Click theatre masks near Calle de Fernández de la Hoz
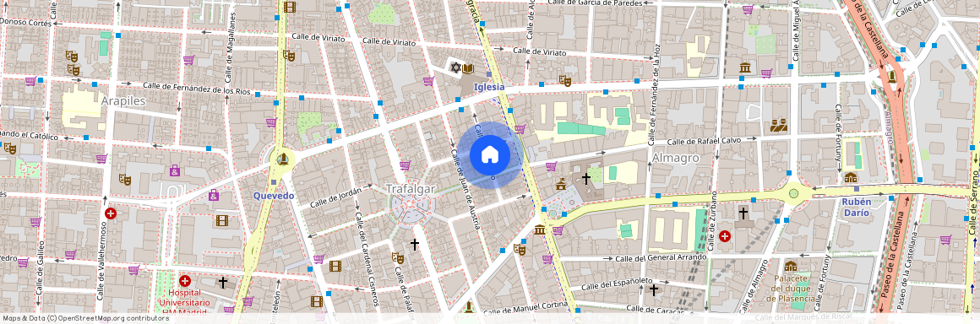Viewport: 980px width, 324px height. [x=565, y=80]
